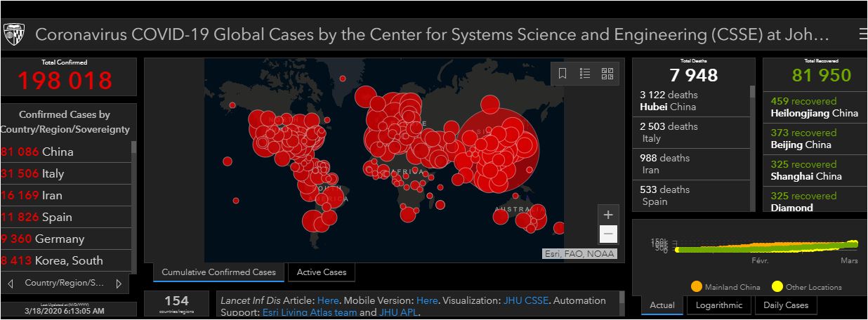
Task: Switch to Active Cases tab
Action: (322, 272)
